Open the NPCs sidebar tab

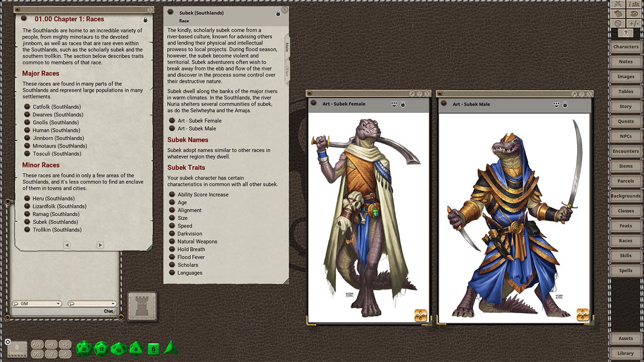point(625,136)
